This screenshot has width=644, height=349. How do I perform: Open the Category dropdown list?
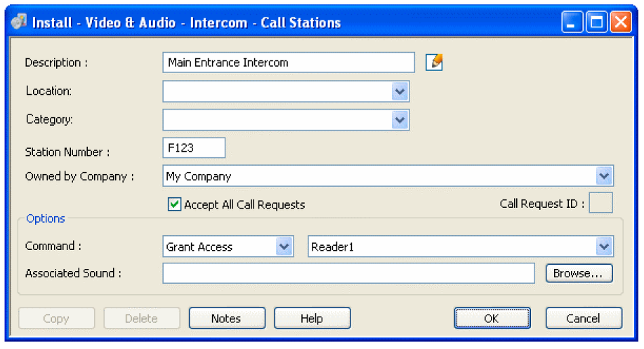coord(400,120)
